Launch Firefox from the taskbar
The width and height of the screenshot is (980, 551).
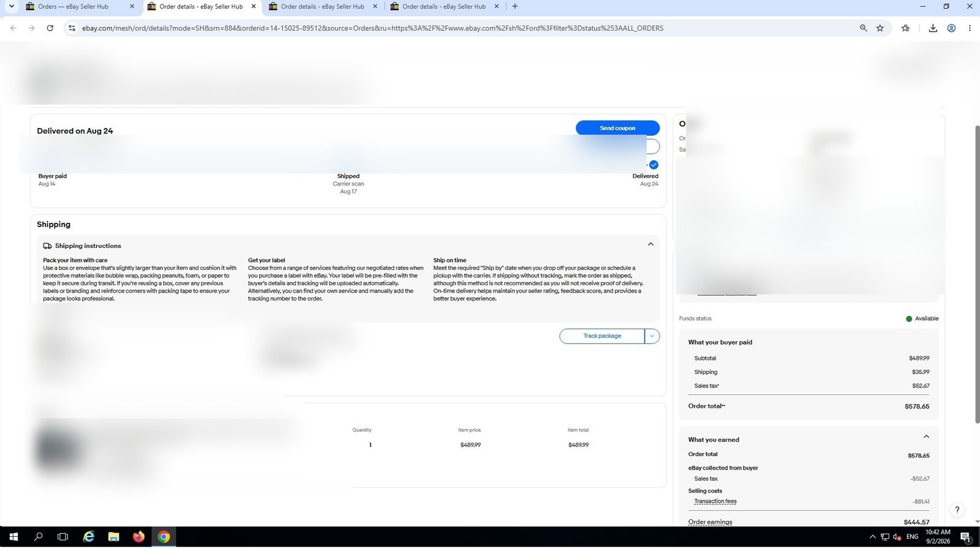click(138, 537)
